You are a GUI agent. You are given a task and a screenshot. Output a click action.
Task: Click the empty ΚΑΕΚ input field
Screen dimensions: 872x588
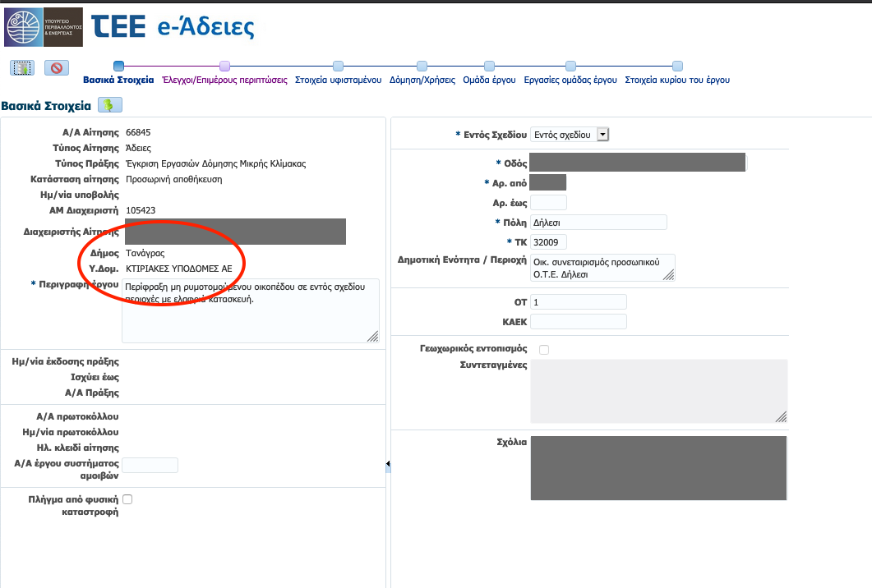(578, 321)
